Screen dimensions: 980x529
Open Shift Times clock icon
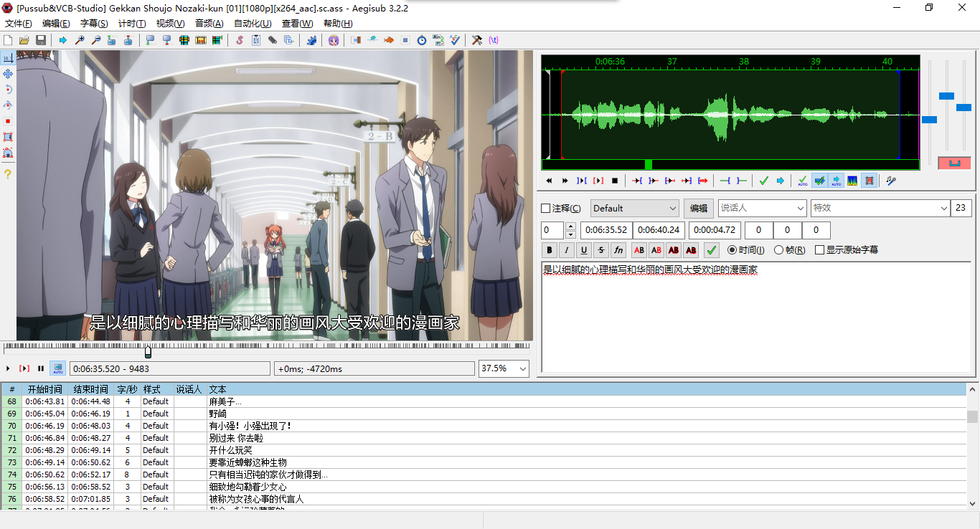[x=422, y=40]
